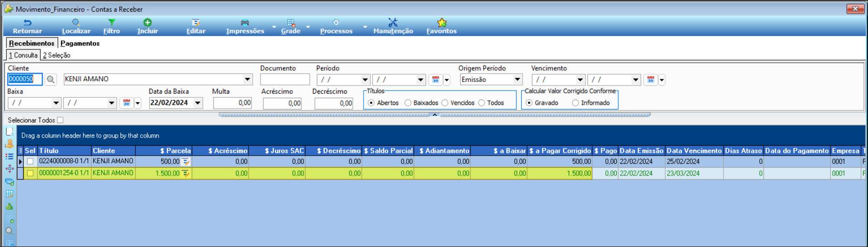This screenshot has width=868, height=247.
Task: Switch to the Pagamentos tab
Action: click(80, 43)
